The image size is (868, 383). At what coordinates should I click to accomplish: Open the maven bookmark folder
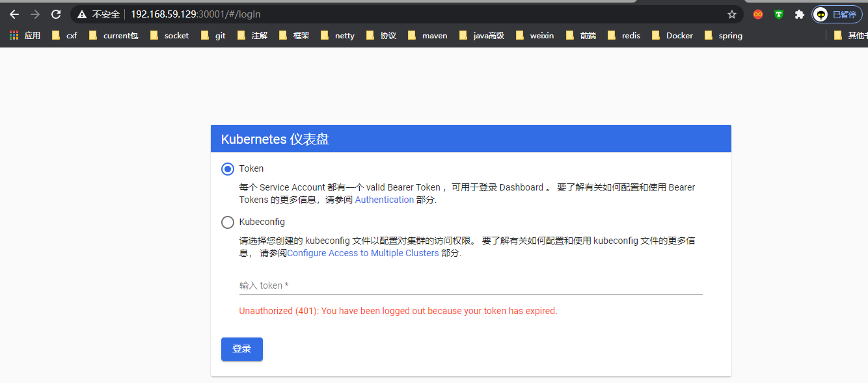[427, 36]
